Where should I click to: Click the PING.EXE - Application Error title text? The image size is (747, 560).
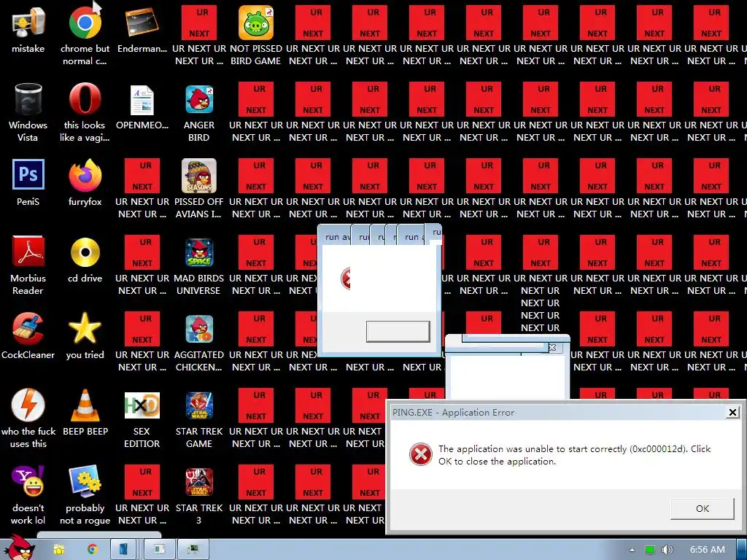[453, 413]
